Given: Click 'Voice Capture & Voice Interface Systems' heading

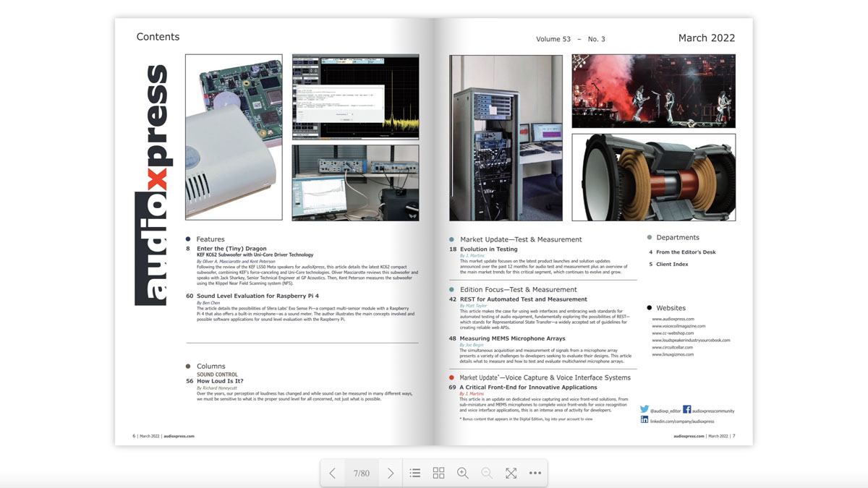Looking at the screenshot, I should 566,377.
